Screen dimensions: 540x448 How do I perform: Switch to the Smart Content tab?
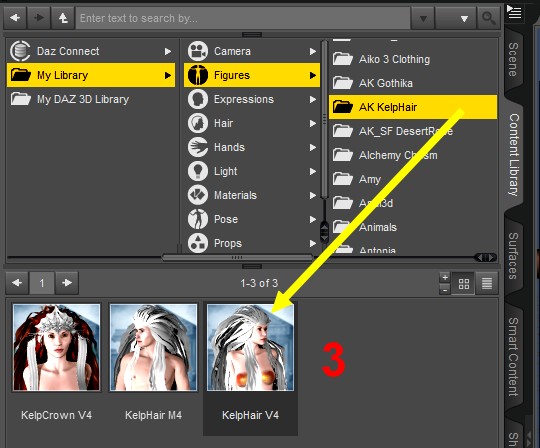coord(513,356)
